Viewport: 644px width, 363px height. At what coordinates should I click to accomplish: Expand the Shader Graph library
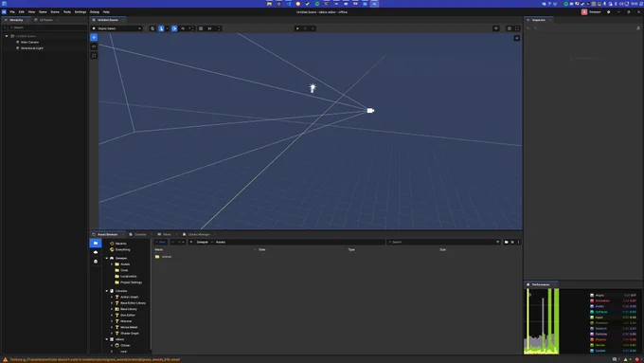pos(112,334)
